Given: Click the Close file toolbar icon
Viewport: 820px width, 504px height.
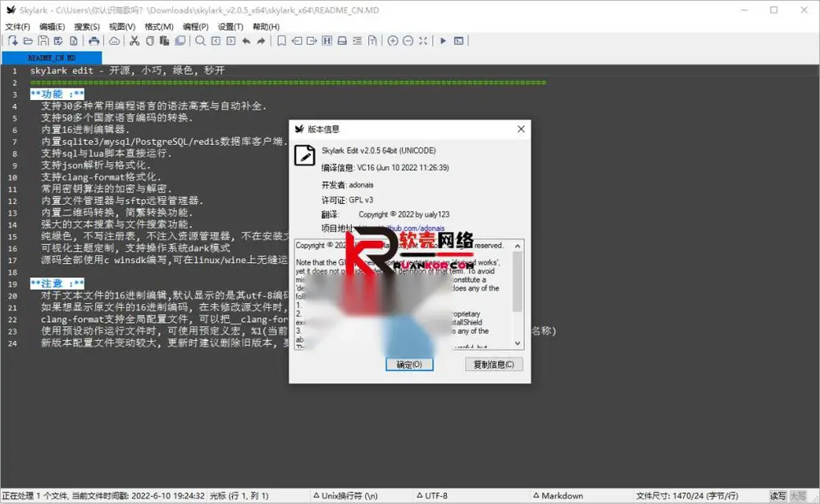Looking at the screenshot, I should click(x=74, y=41).
